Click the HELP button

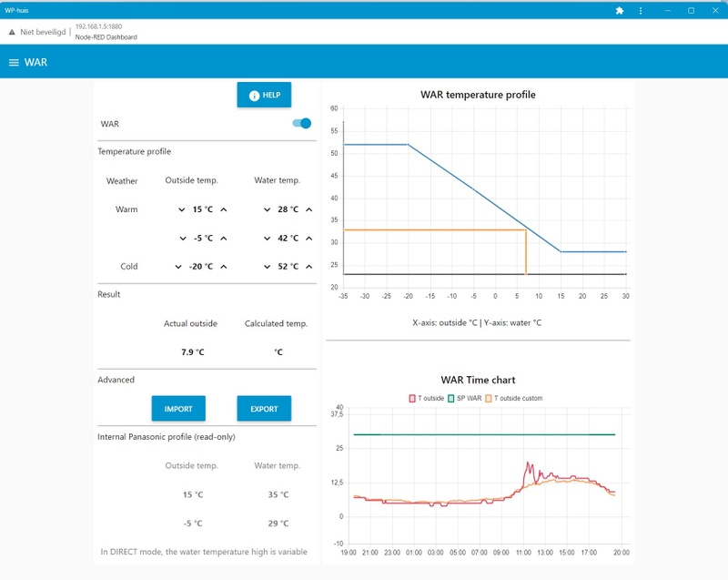pyautogui.click(x=264, y=95)
